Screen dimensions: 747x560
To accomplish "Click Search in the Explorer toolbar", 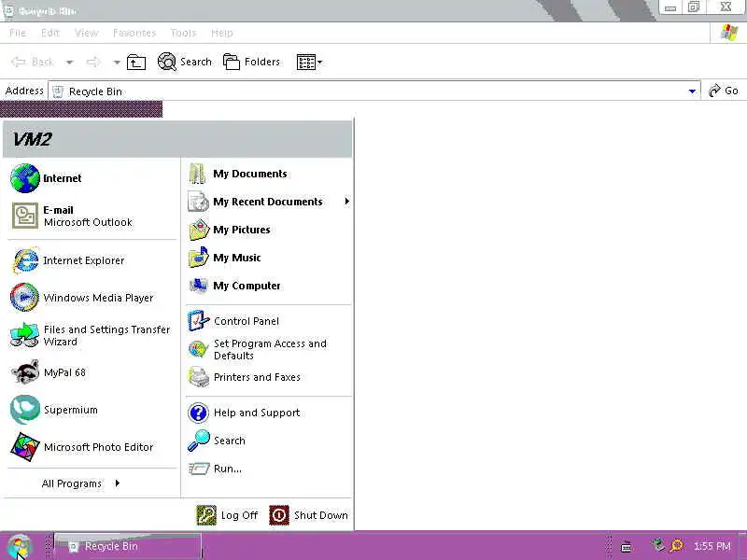I will click(185, 62).
